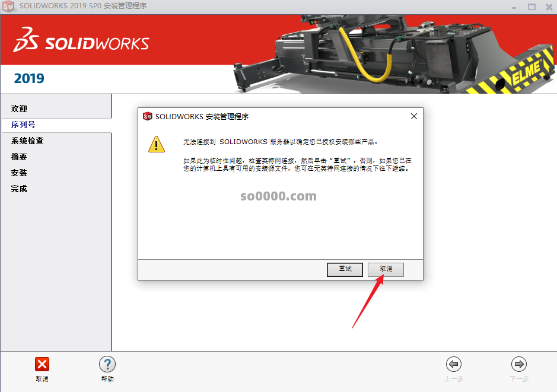Minimize the installation manager main window

tap(514, 7)
